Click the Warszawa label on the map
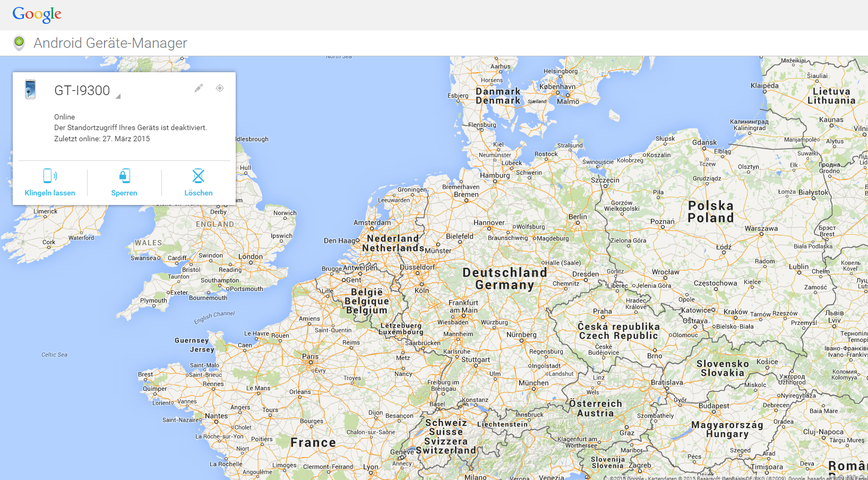The width and height of the screenshot is (868, 480). [761, 228]
